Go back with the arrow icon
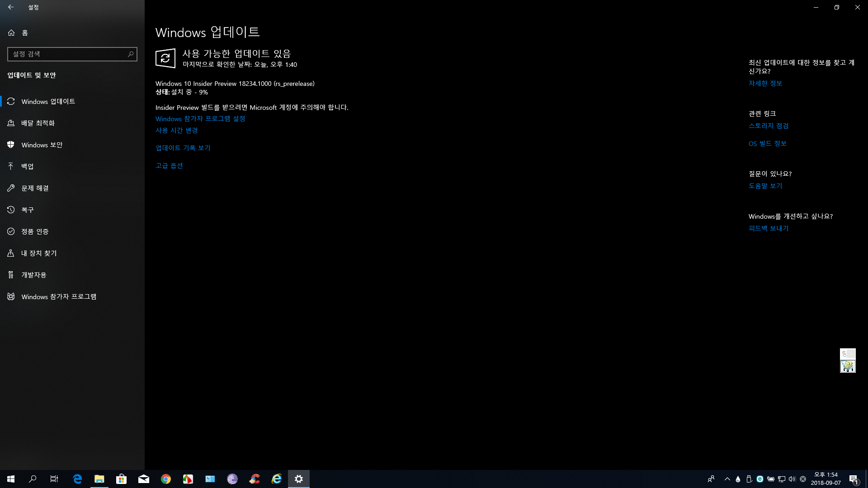 coord(11,7)
